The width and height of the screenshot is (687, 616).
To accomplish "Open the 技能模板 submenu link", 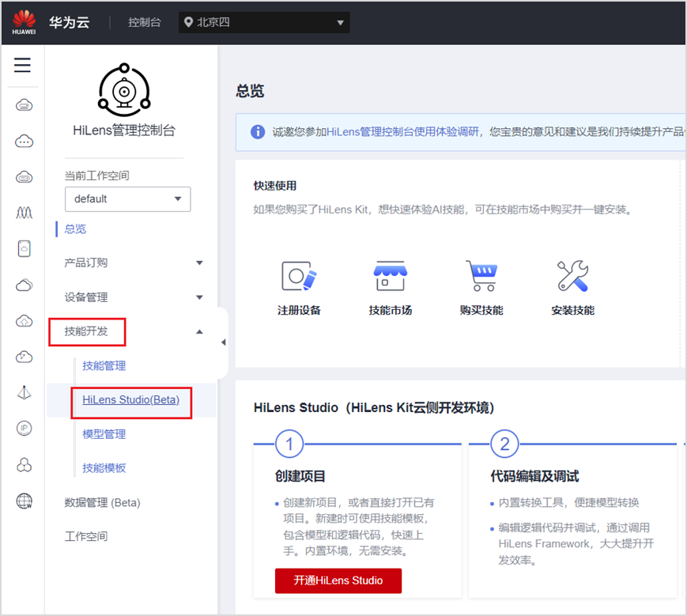I will pyautogui.click(x=104, y=468).
